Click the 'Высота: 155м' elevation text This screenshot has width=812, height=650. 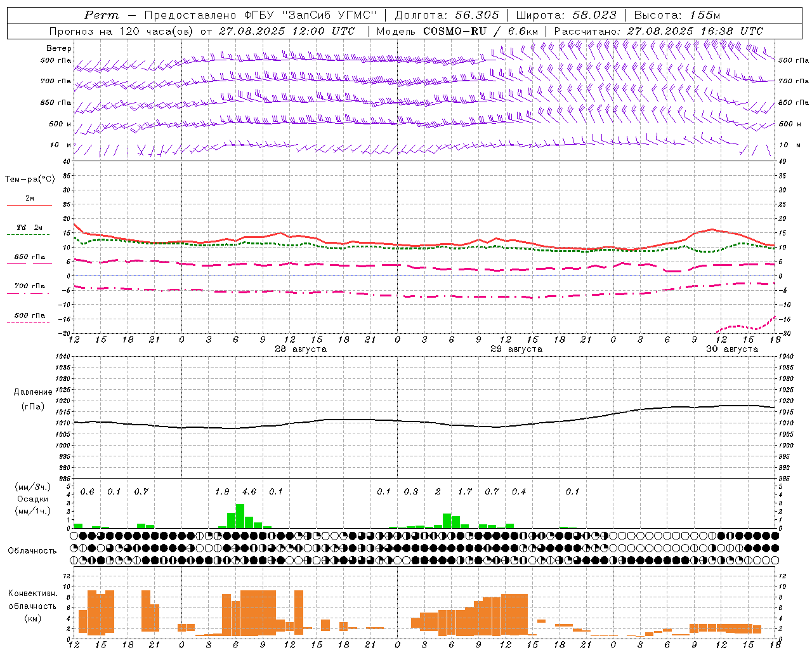[x=677, y=15]
